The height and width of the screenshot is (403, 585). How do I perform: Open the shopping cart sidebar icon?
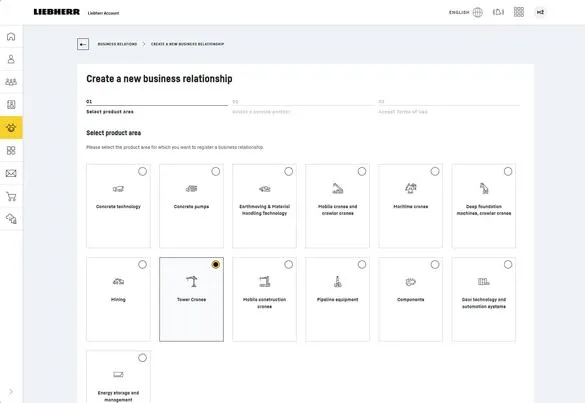(11, 196)
